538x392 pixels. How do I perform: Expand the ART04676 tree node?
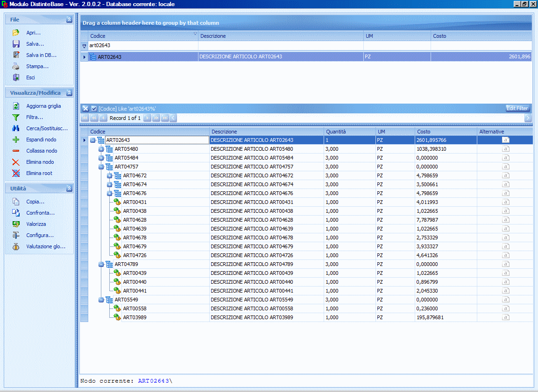pos(110,193)
